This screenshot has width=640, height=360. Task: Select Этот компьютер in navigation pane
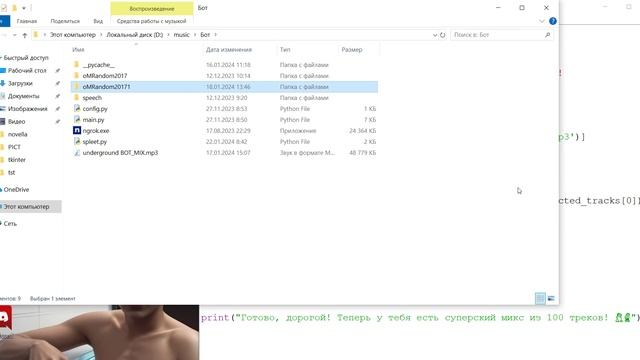pyautogui.click(x=27, y=207)
